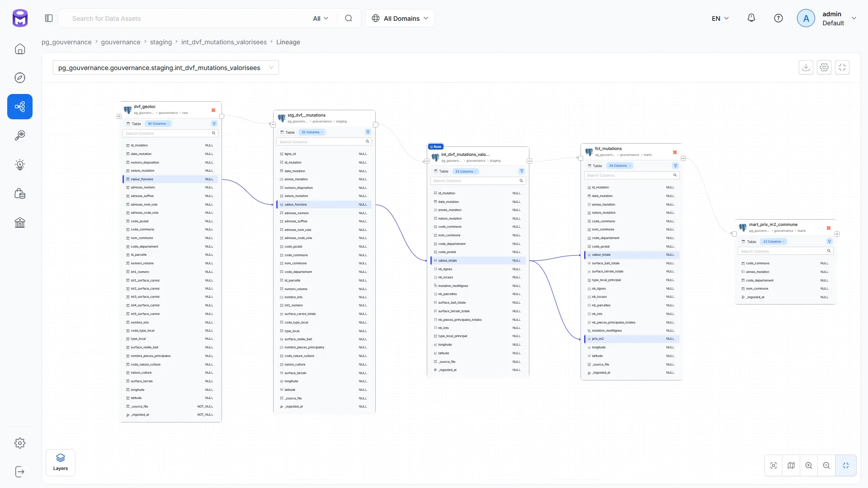Image resolution: width=868 pixels, height=488 pixels.
Task: Collapse 24 Columns on fct_mutations
Action: 620,166
